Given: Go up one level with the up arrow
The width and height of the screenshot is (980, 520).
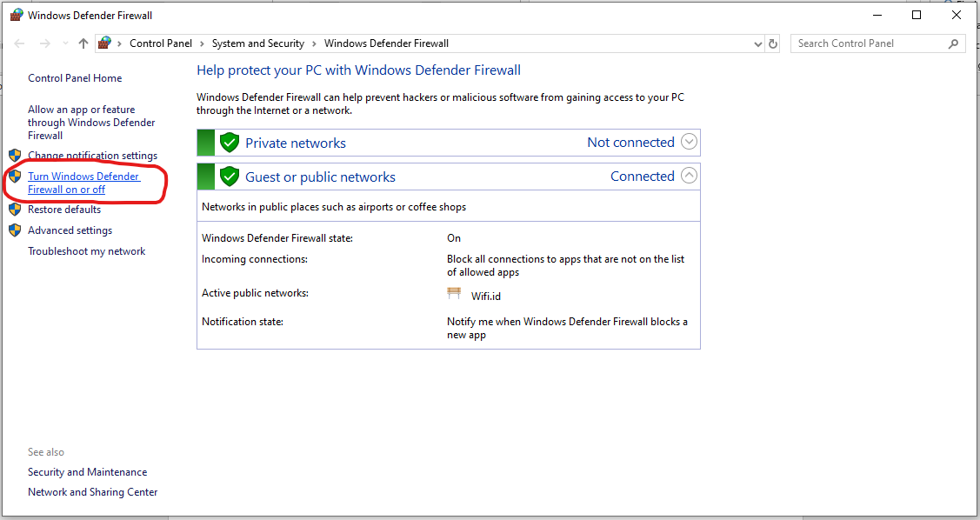Looking at the screenshot, I should tap(83, 43).
